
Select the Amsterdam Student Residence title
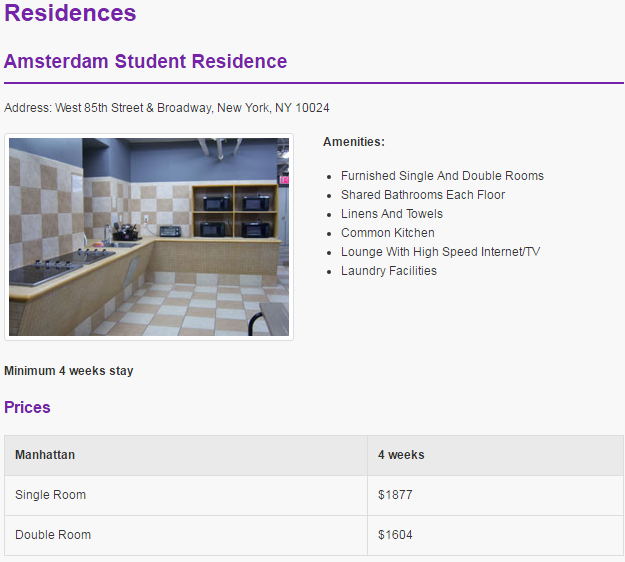click(x=146, y=61)
